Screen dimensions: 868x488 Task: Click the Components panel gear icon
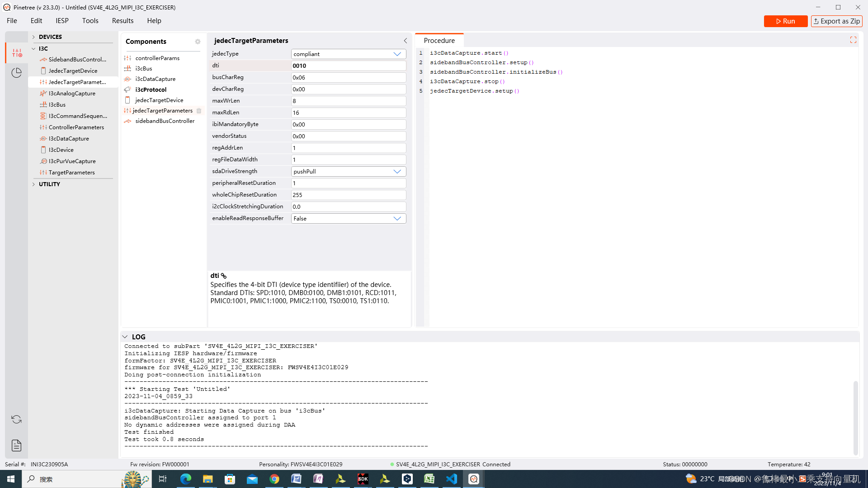(x=198, y=42)
